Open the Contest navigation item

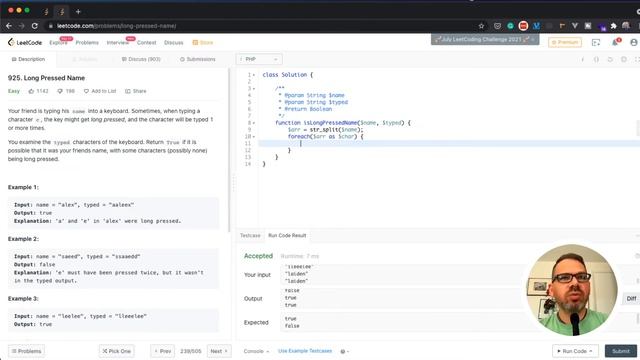[x=147, y=42]
